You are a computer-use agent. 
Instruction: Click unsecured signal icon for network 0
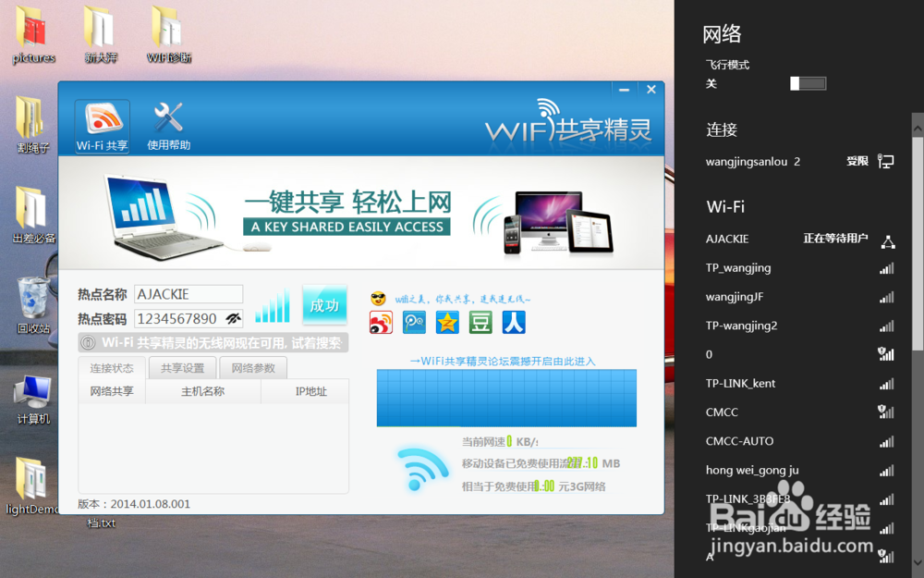[886, 354]
